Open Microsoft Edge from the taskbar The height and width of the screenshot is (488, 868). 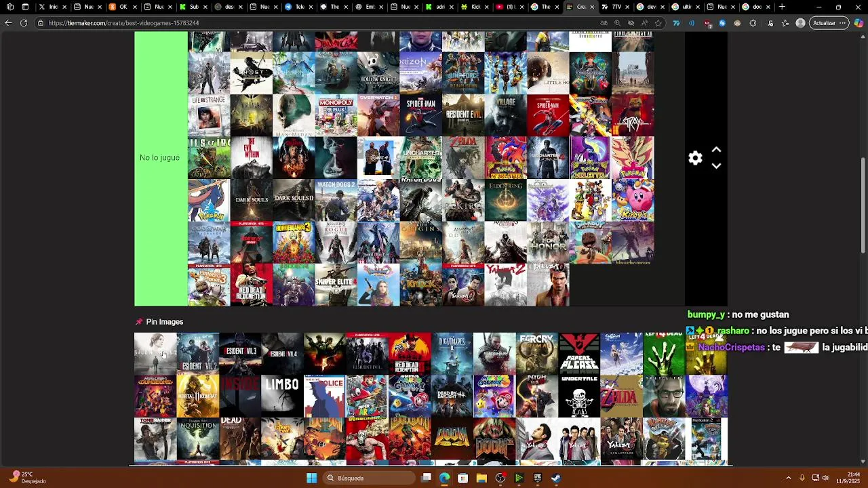pos(444,478)
